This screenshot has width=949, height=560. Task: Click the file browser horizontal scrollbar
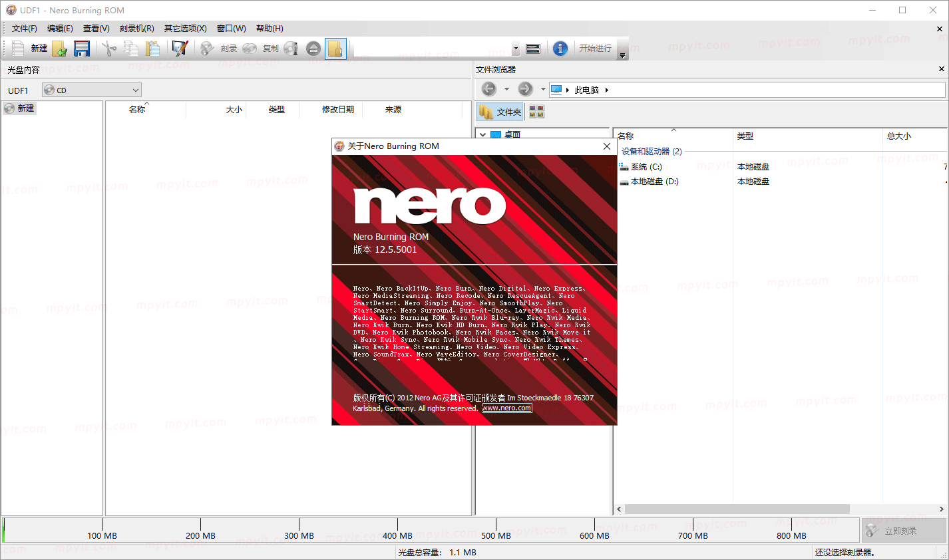[737, 509]
